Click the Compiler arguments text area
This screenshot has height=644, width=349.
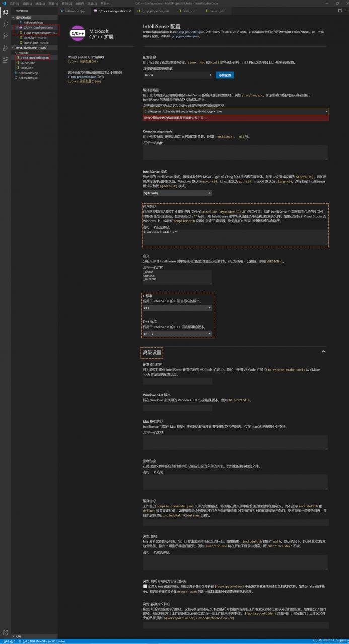(x=235, y=152)
